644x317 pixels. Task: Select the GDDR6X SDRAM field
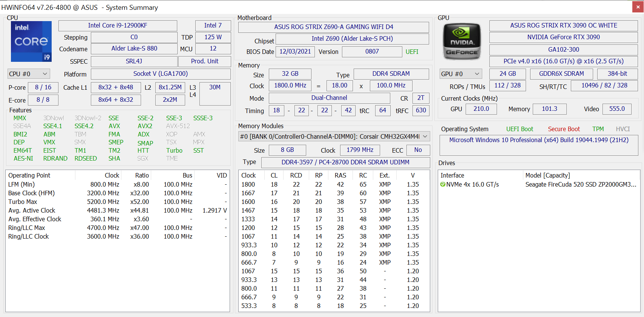tap(561, 74)
